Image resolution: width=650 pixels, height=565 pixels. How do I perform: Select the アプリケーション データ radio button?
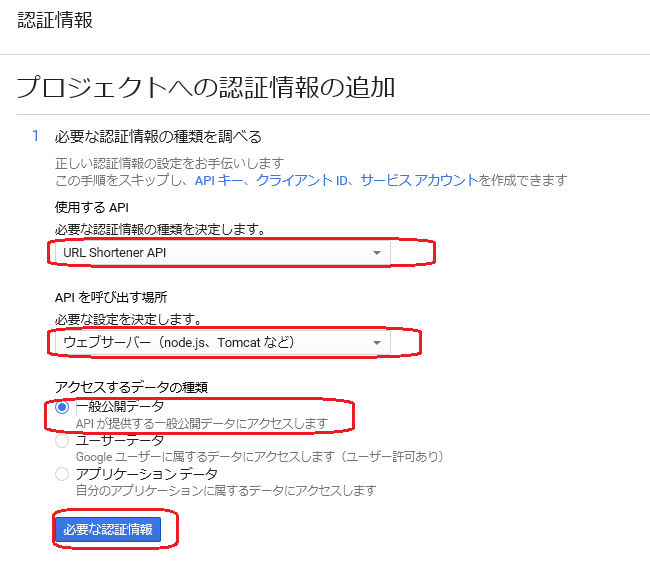(62, 474)
